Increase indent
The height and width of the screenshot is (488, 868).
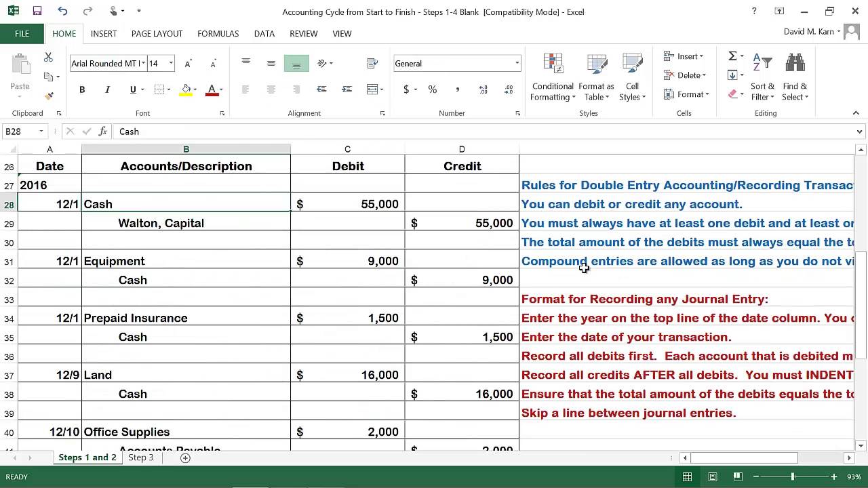click(347, 89)
